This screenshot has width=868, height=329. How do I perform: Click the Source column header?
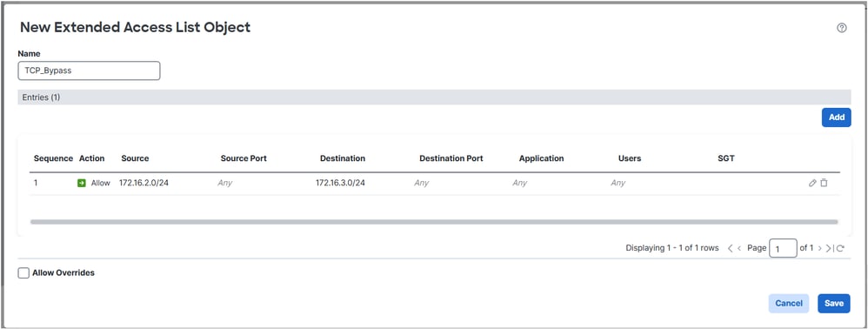135,158
